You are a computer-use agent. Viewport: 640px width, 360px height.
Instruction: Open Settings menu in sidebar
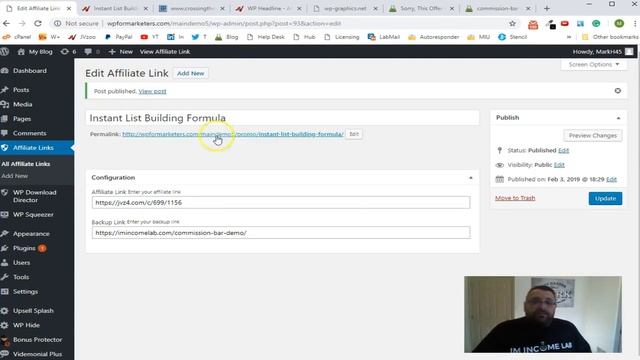click(25, 291)
